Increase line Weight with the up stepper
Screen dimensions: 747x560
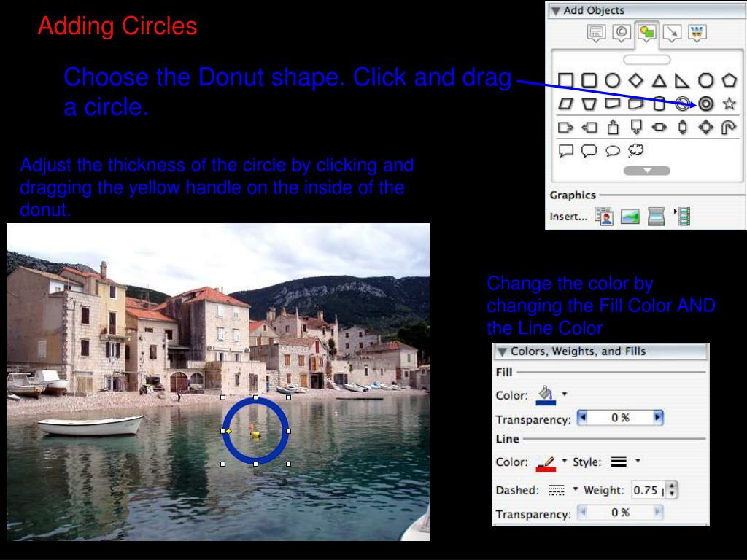672,486
